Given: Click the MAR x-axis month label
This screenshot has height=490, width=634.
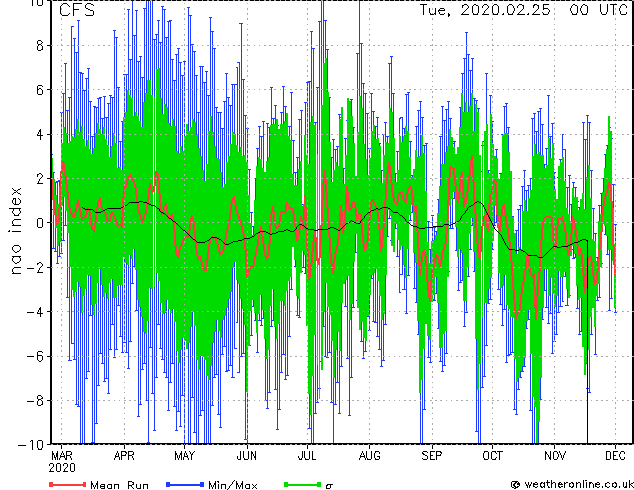Looking at the screenshot, I should 62,456.
